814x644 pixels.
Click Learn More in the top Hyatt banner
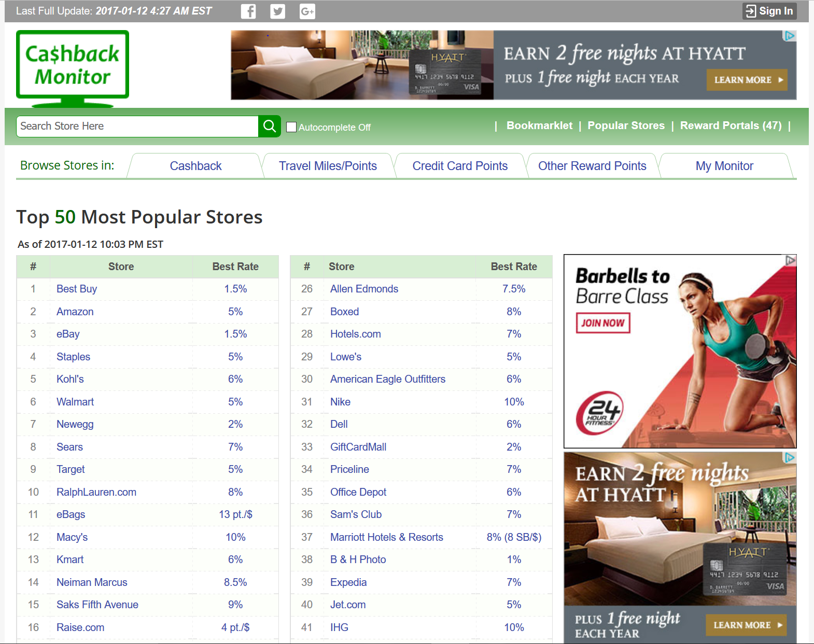coord(747,80)
